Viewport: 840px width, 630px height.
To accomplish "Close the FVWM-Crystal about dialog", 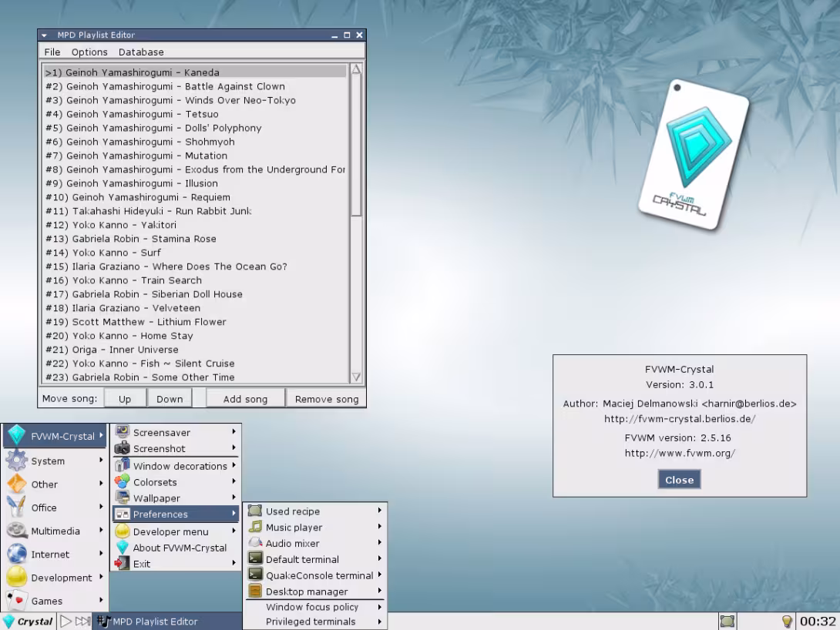I will click(x=679, y=480).
